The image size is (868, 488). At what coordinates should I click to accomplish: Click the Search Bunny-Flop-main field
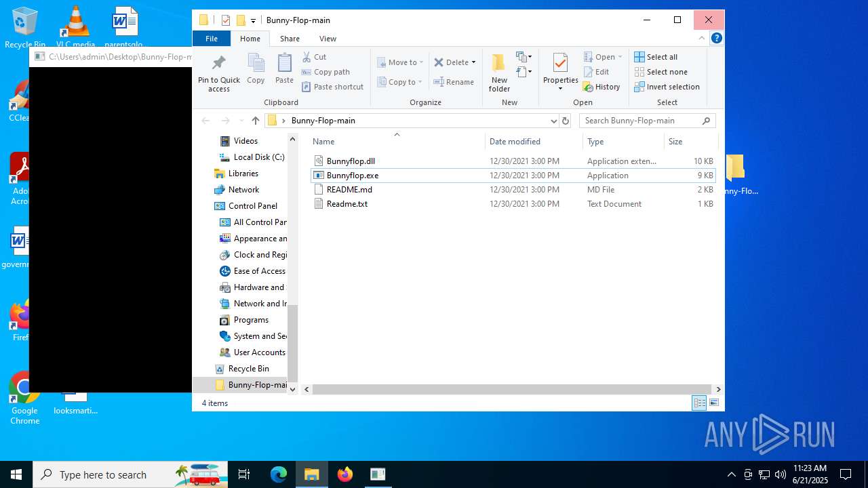pos(648,121)
